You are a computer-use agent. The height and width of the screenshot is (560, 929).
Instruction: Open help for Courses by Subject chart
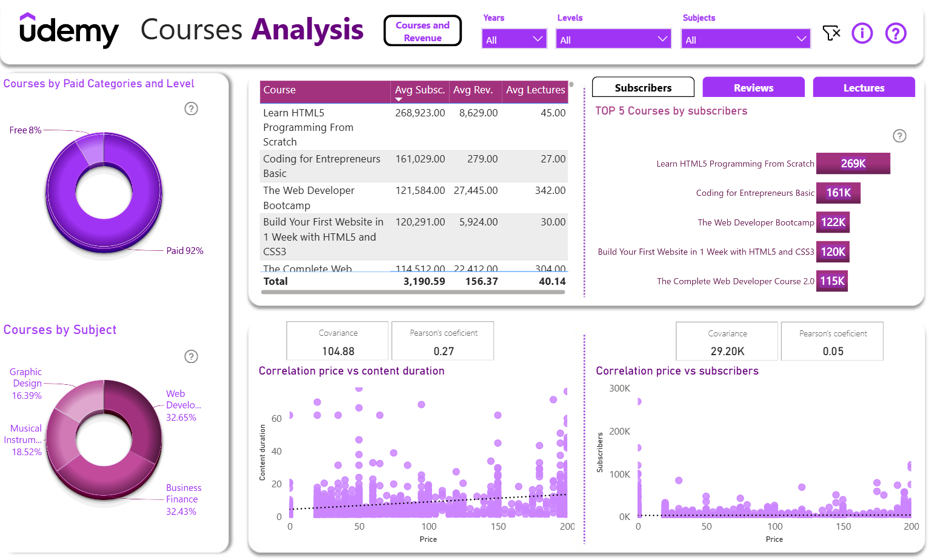[x=191, y=356]
